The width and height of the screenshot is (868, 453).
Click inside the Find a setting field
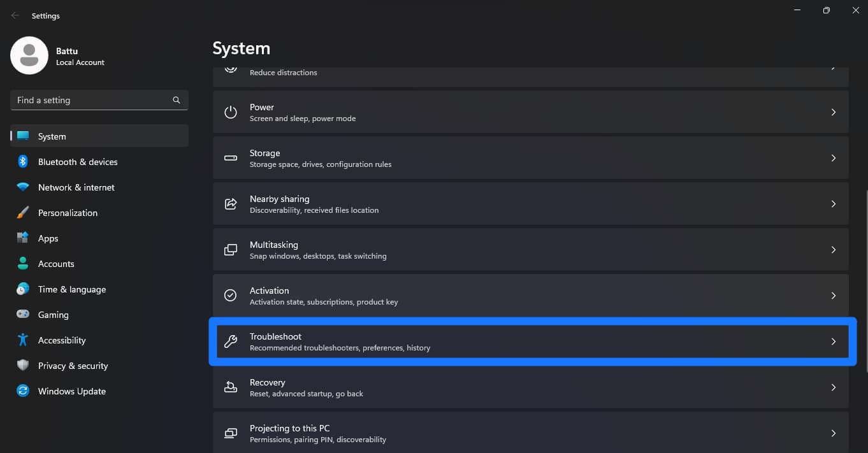pos(89,100)
